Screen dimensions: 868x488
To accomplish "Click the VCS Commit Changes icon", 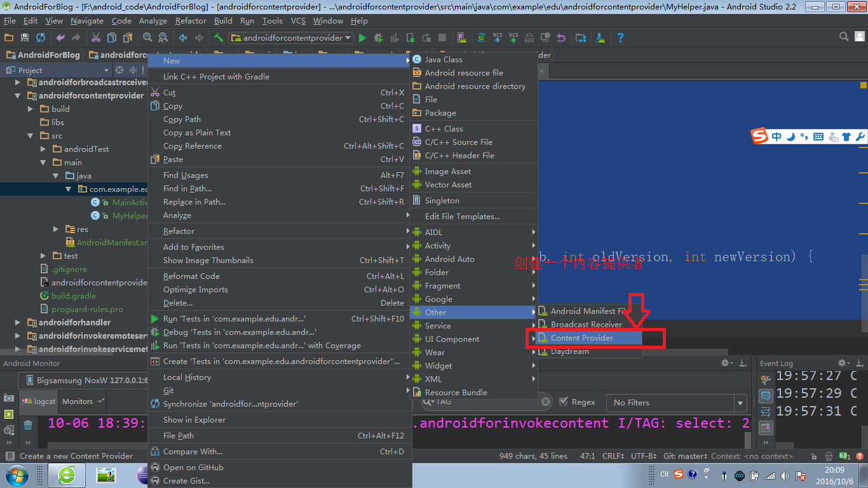I will click(x=513, y=38).
